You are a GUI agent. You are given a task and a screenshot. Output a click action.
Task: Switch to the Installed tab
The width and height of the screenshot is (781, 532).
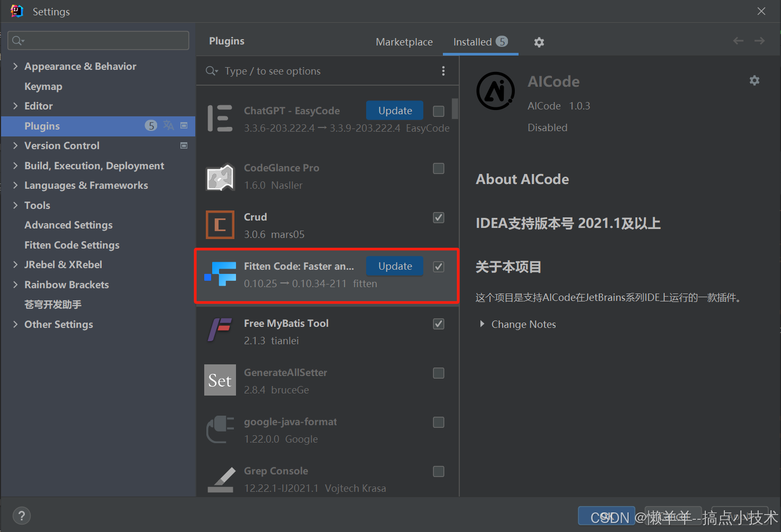(x=480, y=42)
